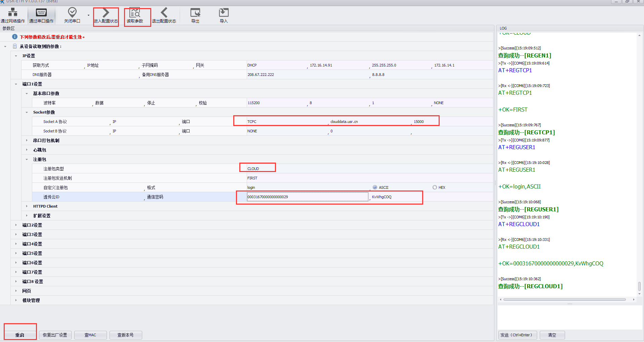The width and height of the screenshot is (644, 342).
Task: Enter configuration state via 进入配置状态 icon
Action: click(x=106, y=15)
